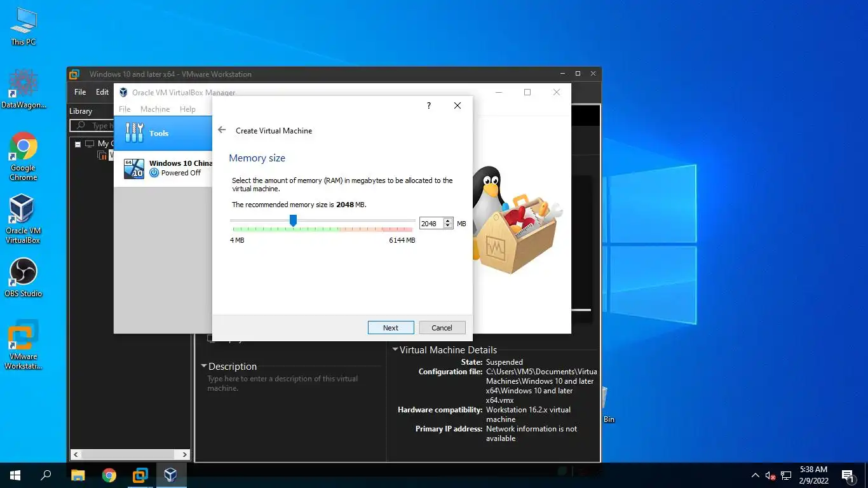868x488 pixels.
Task: Increase memory with the spinner up arrow
Action: 448,220
